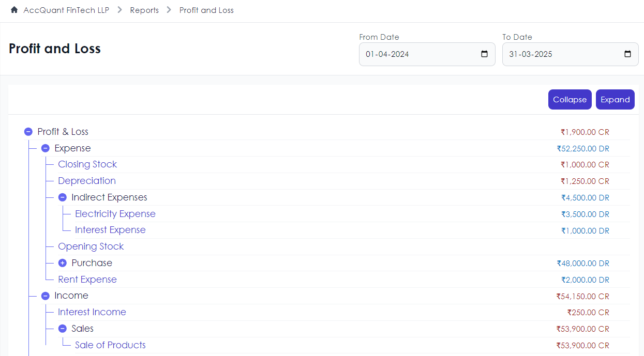
Task: View the Interest Income ledger
Action: [x=92, y=312]
